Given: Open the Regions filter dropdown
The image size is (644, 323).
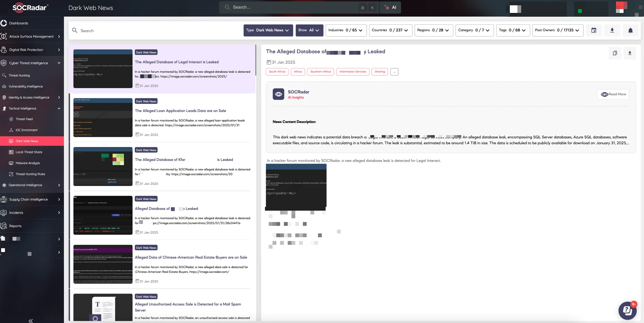Looking at the screenshot, I should [434, 30].
